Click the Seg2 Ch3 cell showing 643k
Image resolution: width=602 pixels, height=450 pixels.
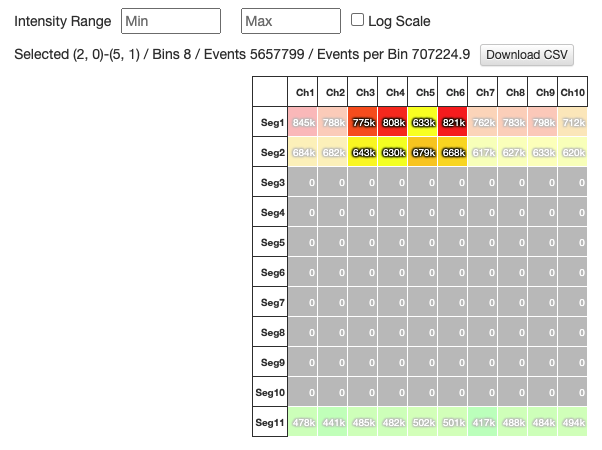tap(363, 153)
